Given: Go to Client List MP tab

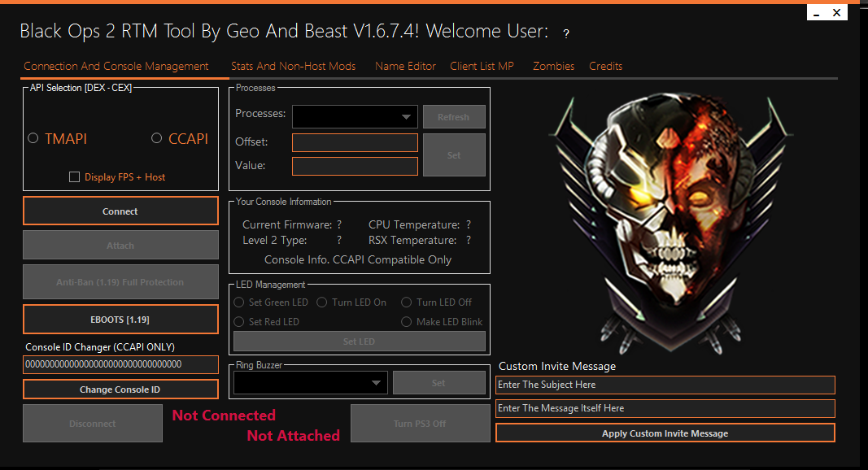Looking at the screenshot, I should click(482, 66).
